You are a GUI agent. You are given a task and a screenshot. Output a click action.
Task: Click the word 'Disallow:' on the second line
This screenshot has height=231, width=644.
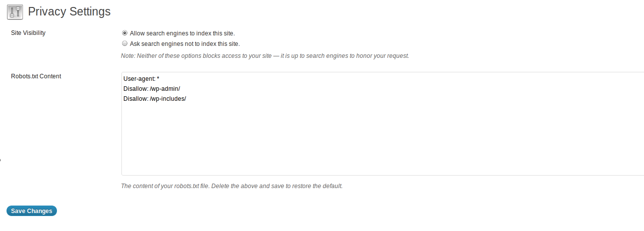coord(135,89)
